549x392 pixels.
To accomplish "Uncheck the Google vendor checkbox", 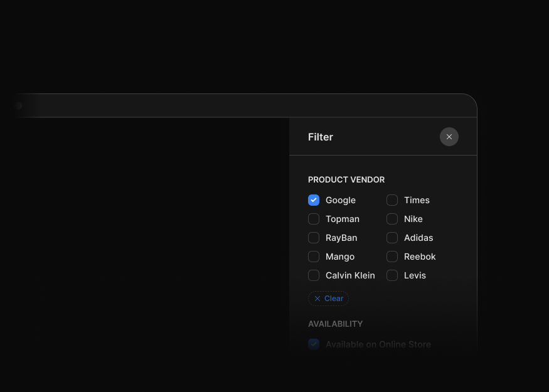I will click(x=314, y=200).
